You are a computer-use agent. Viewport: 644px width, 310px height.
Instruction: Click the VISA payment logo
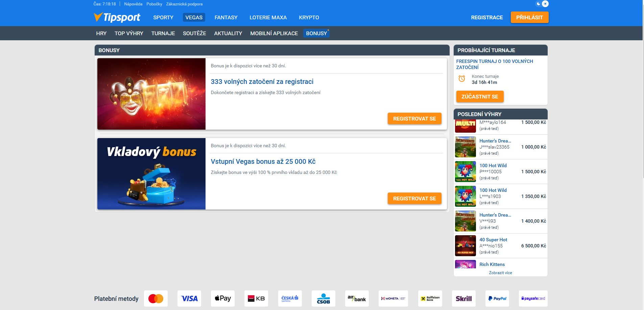point(189,298)
